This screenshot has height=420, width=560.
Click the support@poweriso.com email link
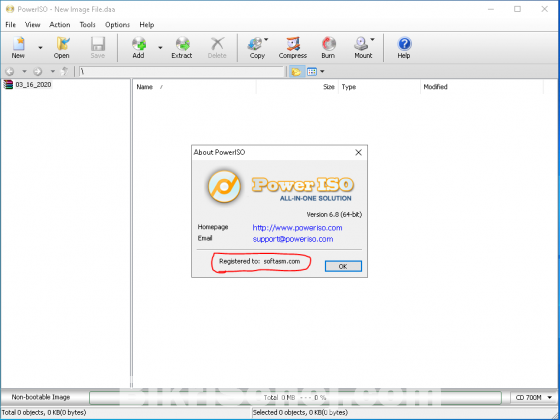click(293, 239)
